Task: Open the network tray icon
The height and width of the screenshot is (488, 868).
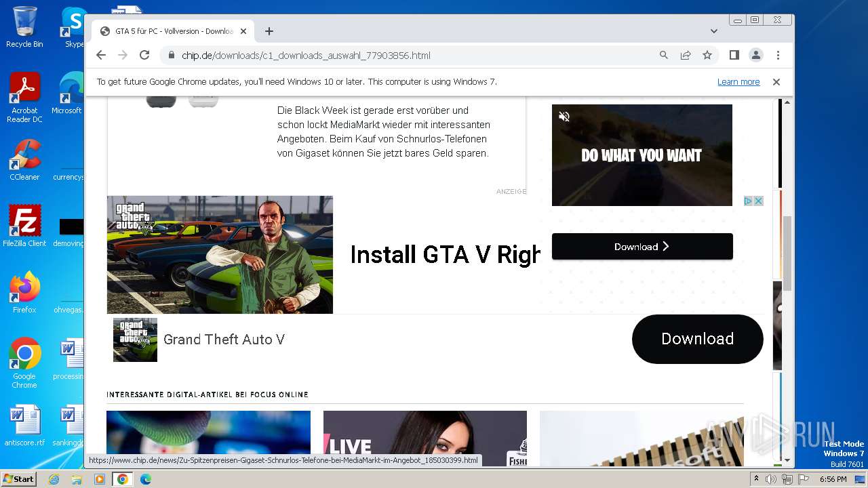Action: [787, 479]
